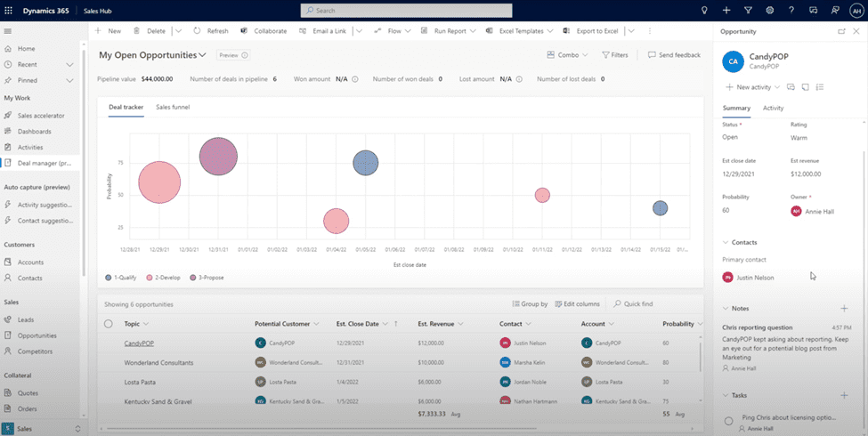Open the Flow dropdown menu
The width and height of the screenshot is (868, 436).
point(408,31)
